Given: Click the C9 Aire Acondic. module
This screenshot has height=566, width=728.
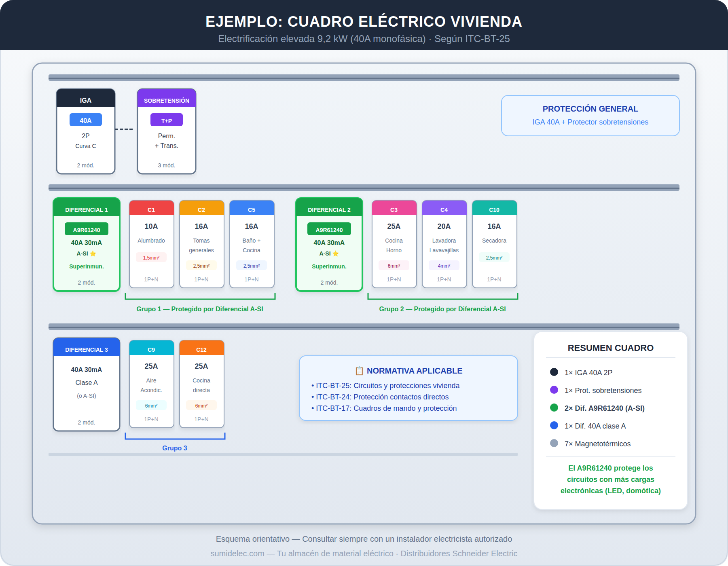Looking at the screenshot, I should [151, 384].
